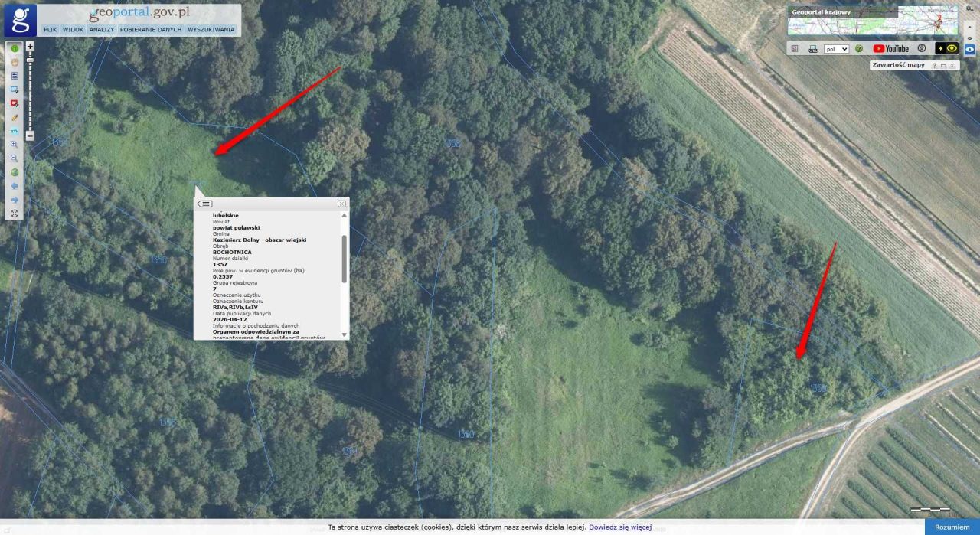This screenshot has width=980, height=535.
Task: Activate the hand pan tool
Action: tap(15, 62)
